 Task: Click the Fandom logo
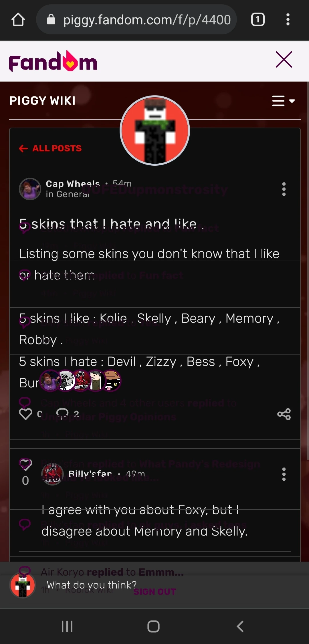[x=53, y=61]
